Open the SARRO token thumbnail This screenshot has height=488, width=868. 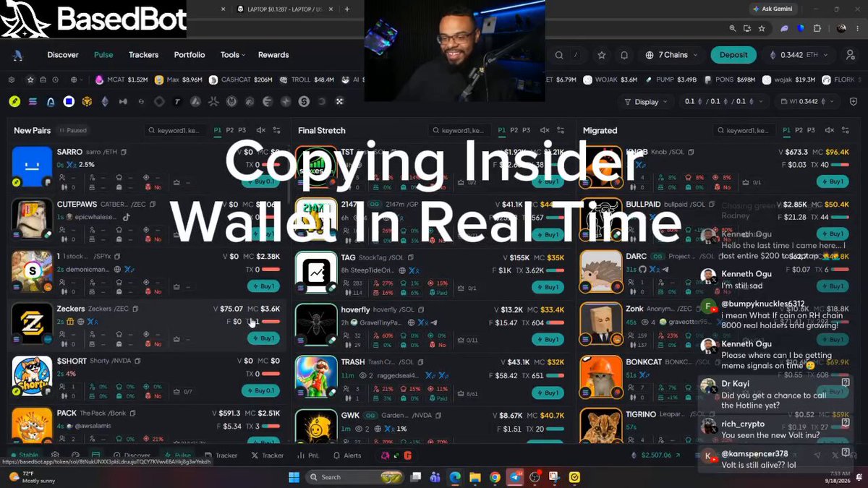(x=32, y=166)
